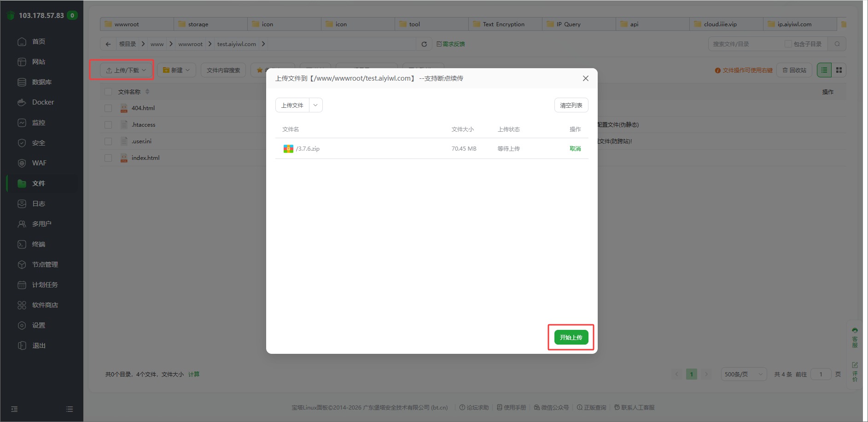Click the search magnifier icon
The height and width of the screenshot is (422, 868).
(x=837, y=44)
